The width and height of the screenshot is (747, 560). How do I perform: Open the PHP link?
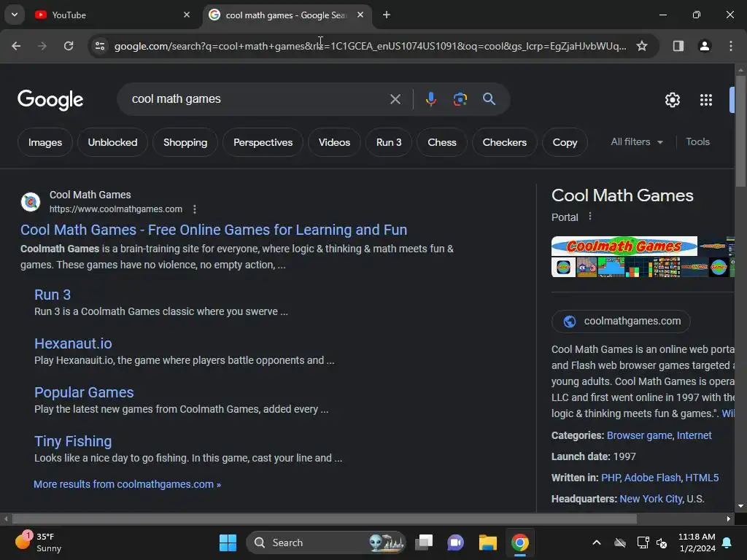coord(611,478)
